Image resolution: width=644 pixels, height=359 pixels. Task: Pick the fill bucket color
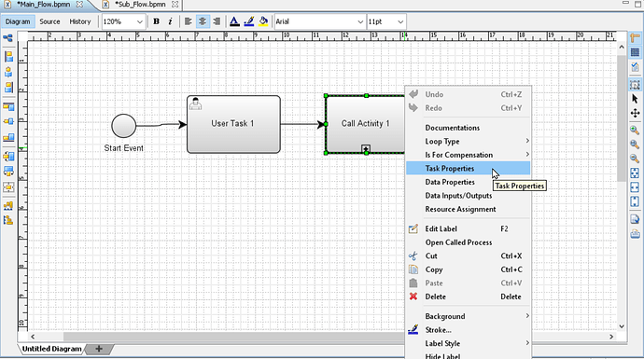263,21
